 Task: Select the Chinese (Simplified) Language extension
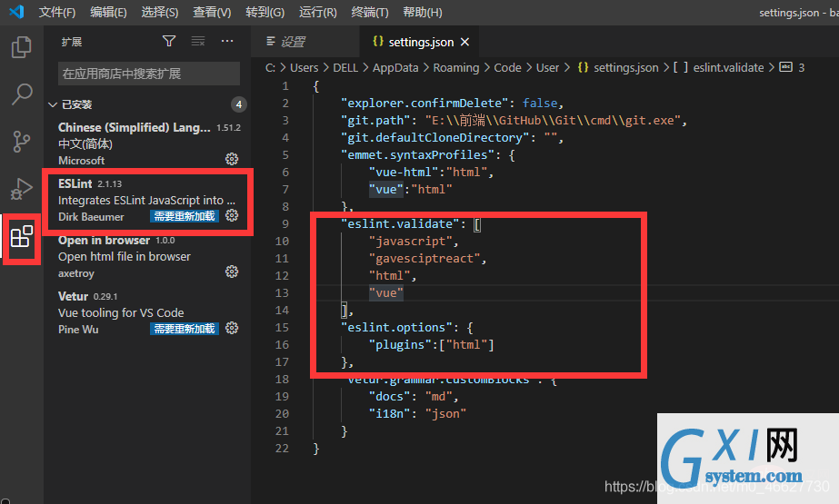(149, 143)
